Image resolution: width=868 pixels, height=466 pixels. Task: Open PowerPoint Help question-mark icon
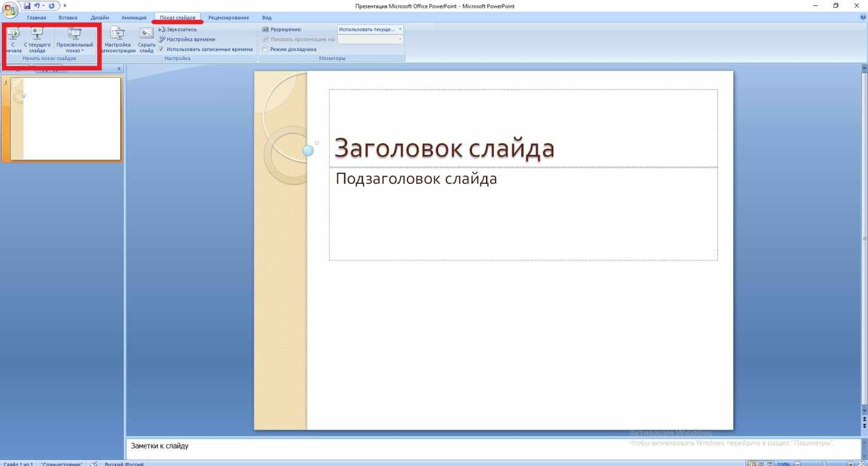click(864, 18)
